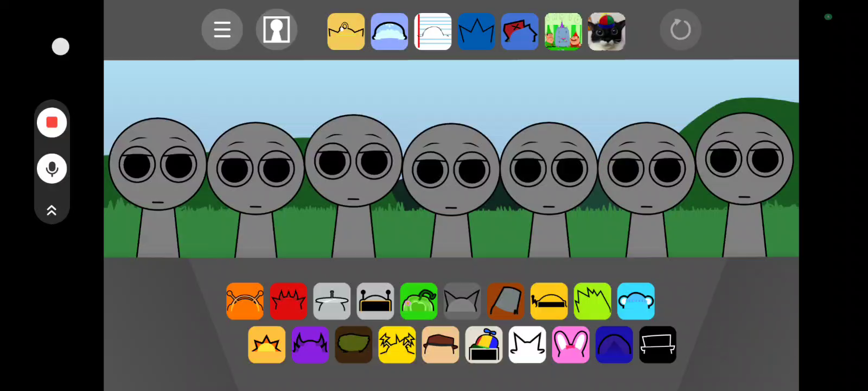Open the hamburger menu

click(x=222, y=30)
